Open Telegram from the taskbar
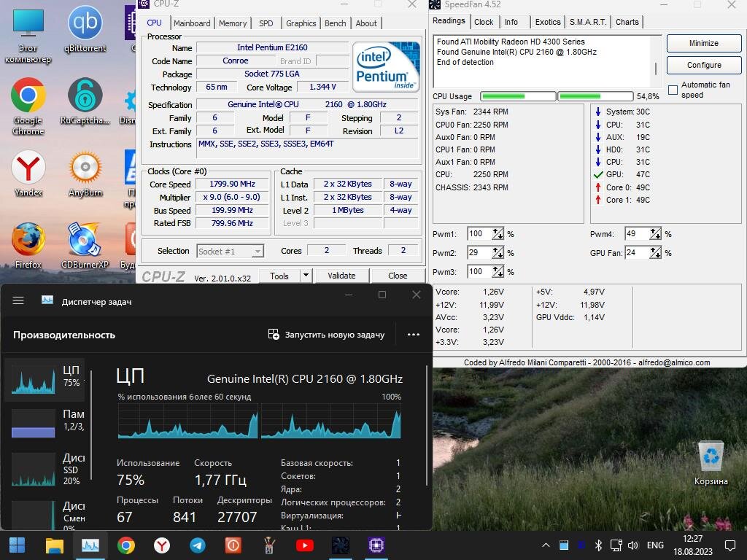Screen dimensions: 747x560 point(198,545)
